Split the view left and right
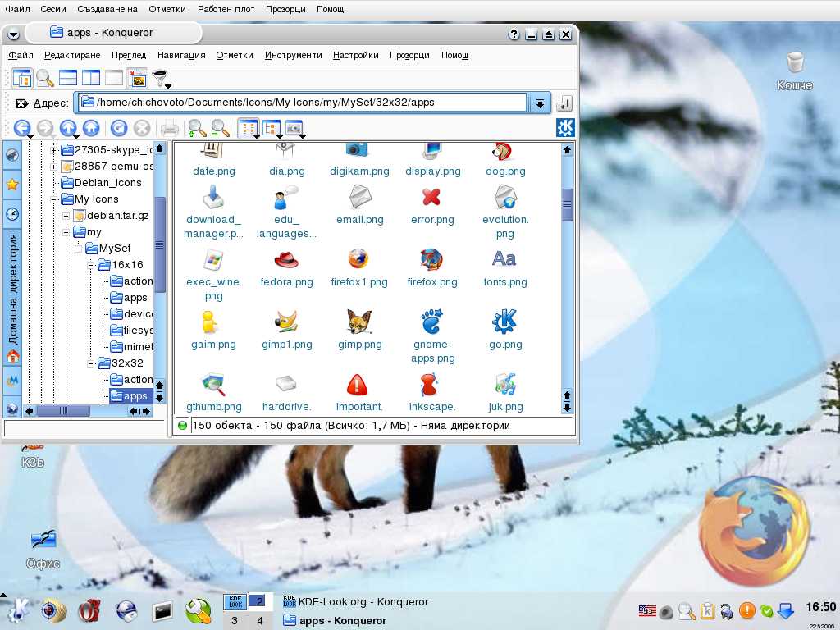Viewport: 840px width, 630px height. point(91,78)
